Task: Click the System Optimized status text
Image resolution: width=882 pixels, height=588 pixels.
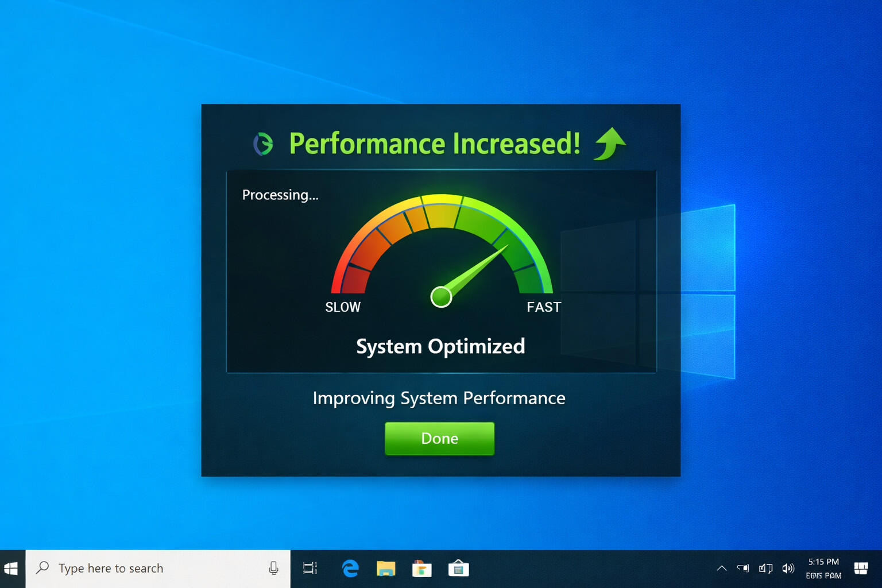Action: click(x=440, y=346)
